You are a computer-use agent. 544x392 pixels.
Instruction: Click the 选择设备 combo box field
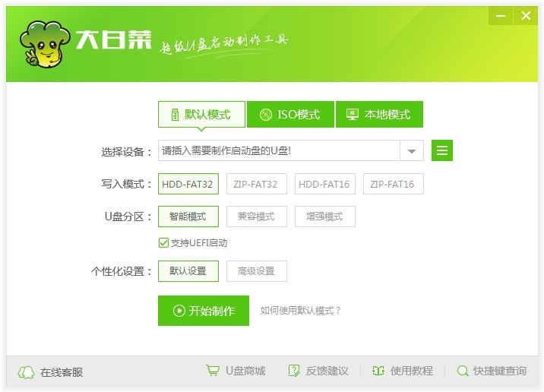(x=279, y=151)
